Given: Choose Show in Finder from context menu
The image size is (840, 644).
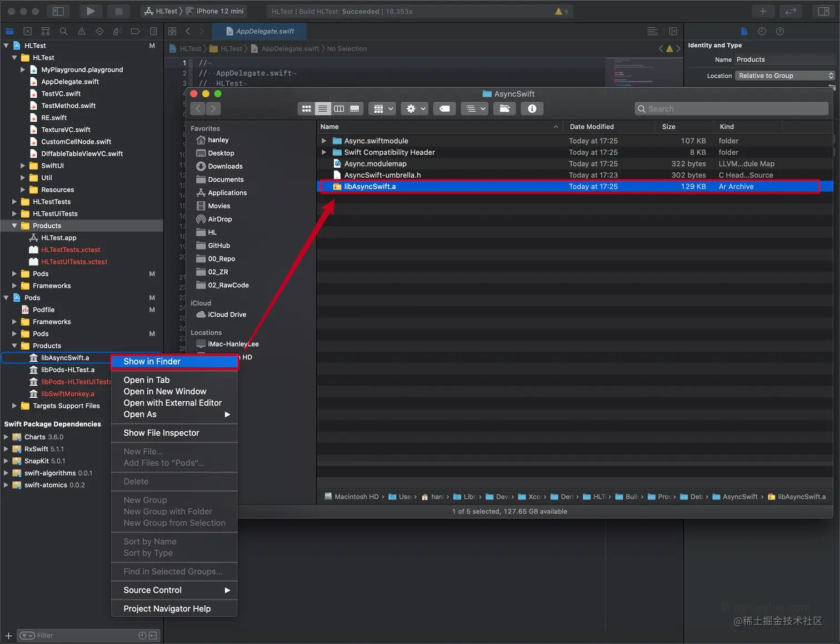Looking at the screenshot, I should coord(174,362).
